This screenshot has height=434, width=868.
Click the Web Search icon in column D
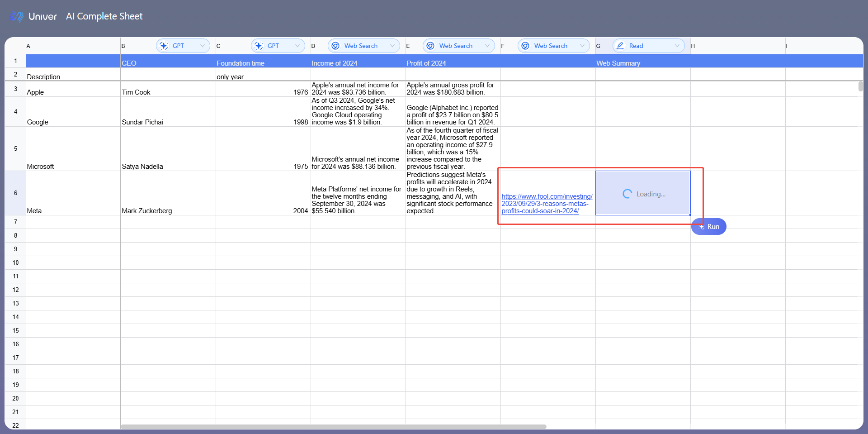click(x=336, y=46)
